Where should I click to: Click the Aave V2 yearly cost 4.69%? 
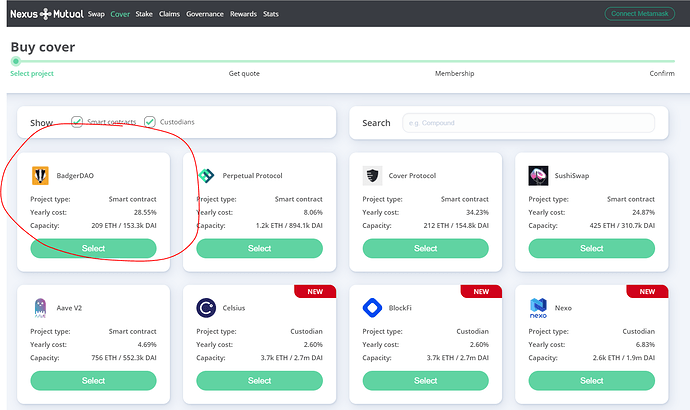pos(147,345)
